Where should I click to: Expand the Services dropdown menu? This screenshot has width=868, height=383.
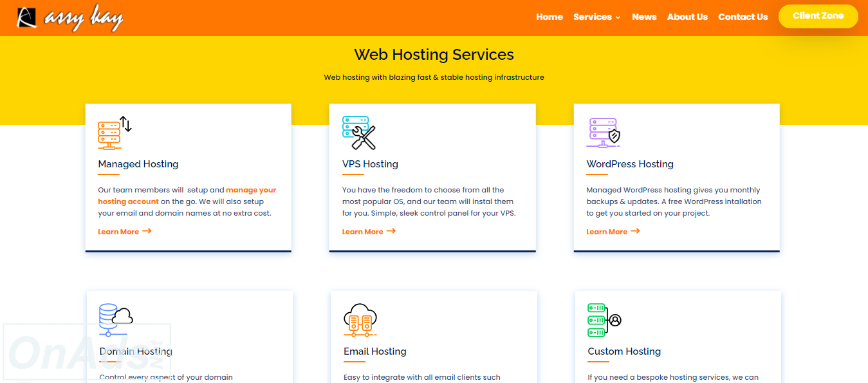(x=596, y=17)
